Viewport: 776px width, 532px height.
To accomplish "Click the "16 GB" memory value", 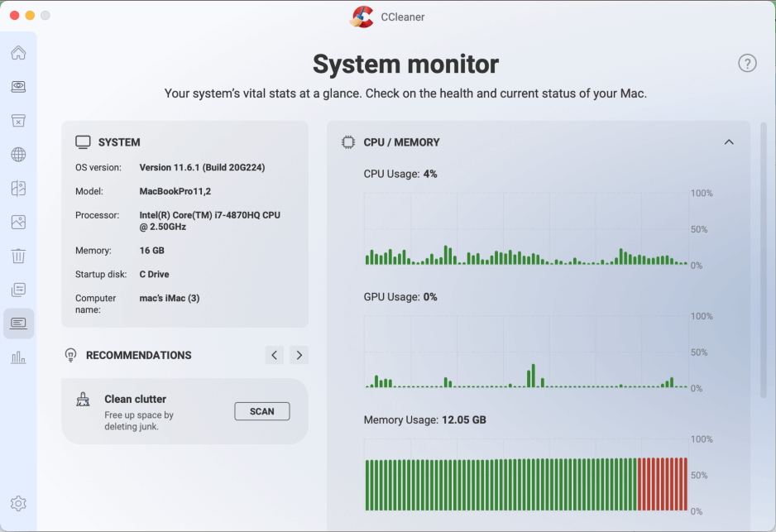I will pyautogui.click(x=152, y=251).
